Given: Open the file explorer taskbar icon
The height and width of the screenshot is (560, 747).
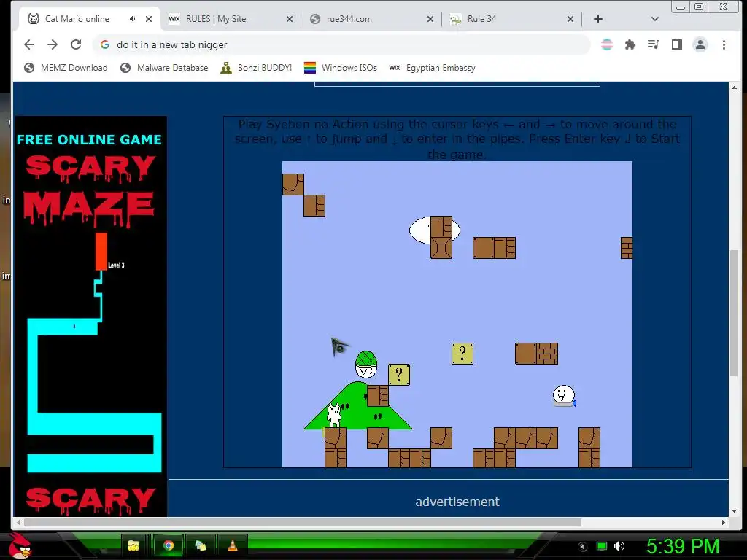Looking at the screenshot, I should coord(134,545).
